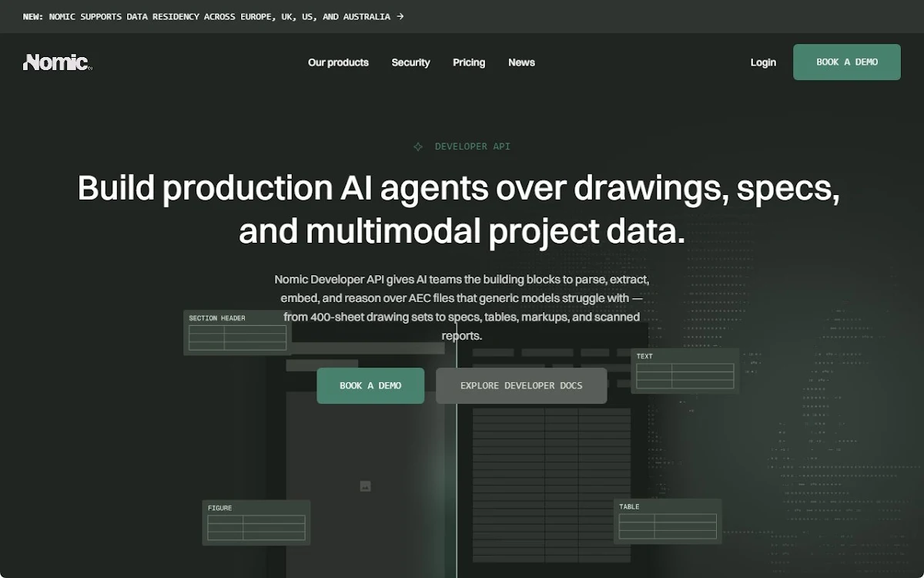
Task: Click the hero headline text
Action: [459, 210]
